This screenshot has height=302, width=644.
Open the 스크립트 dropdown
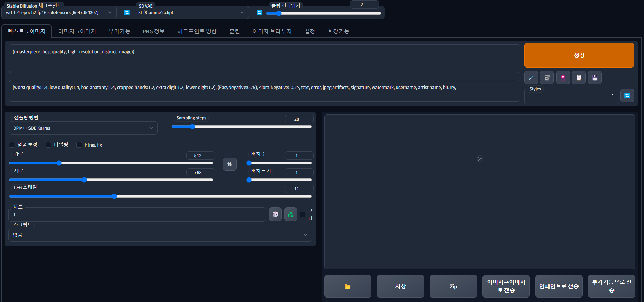pyautogui.click(x=160, y=235)
